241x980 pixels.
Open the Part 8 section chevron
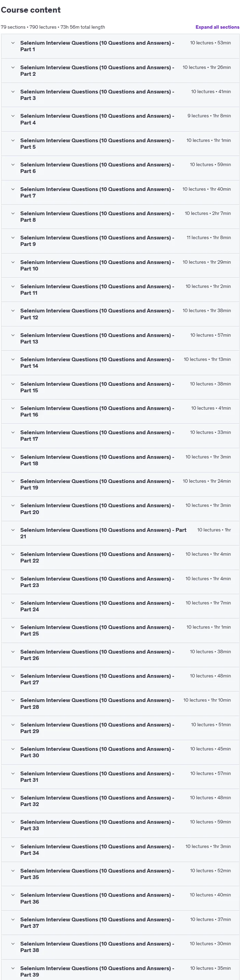pos(13,214)
